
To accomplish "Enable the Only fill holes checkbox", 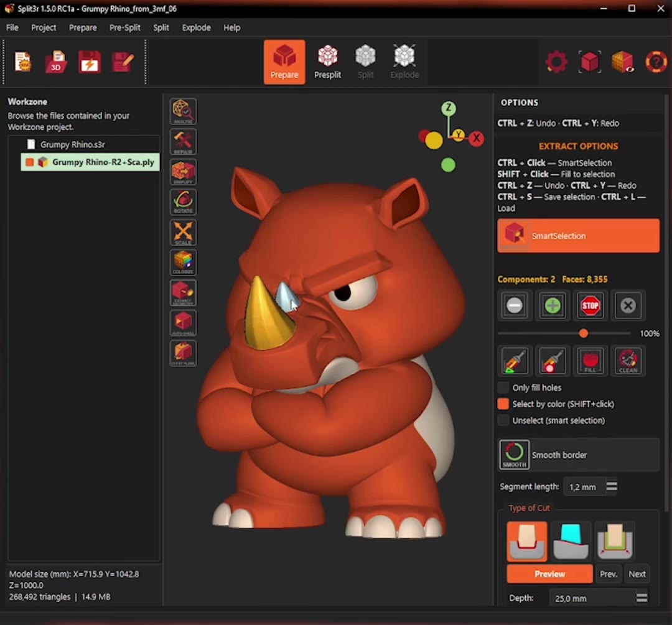I will point(503,387).
